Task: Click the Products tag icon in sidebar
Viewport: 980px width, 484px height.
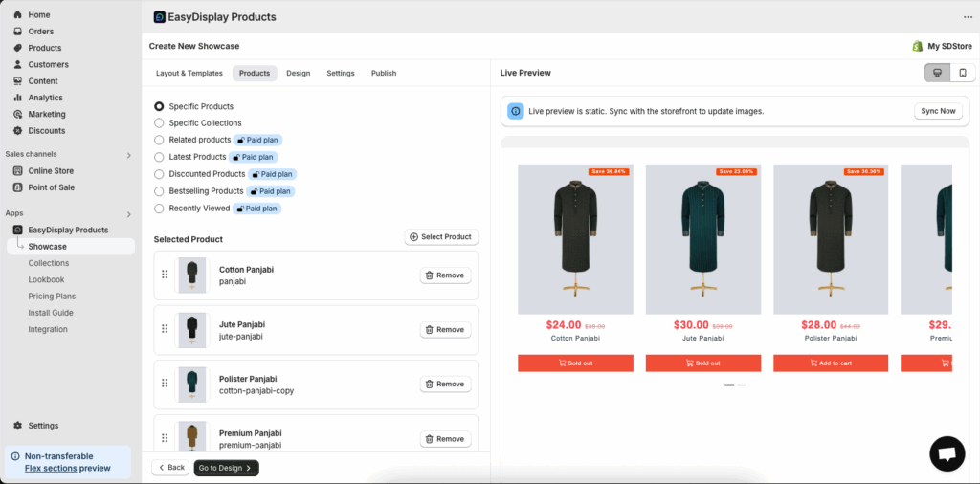Action: [x=17, y=48]
